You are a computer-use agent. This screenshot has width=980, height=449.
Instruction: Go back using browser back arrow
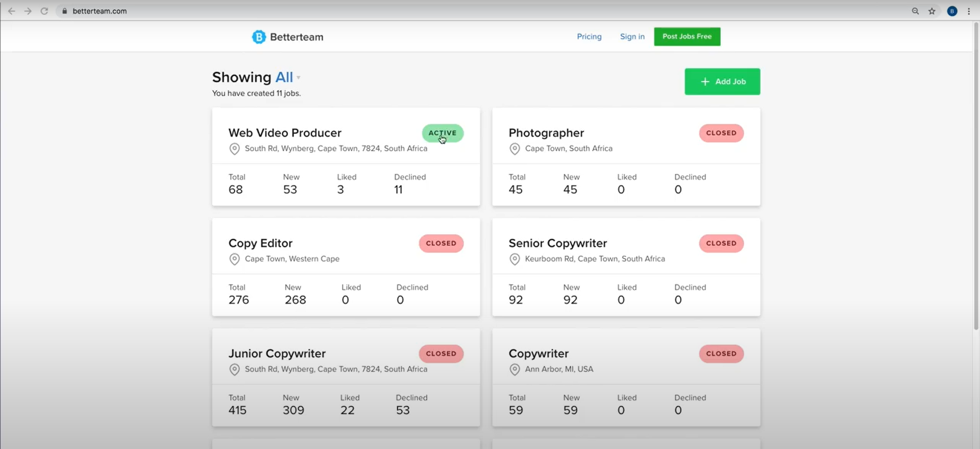coord(11,11)
